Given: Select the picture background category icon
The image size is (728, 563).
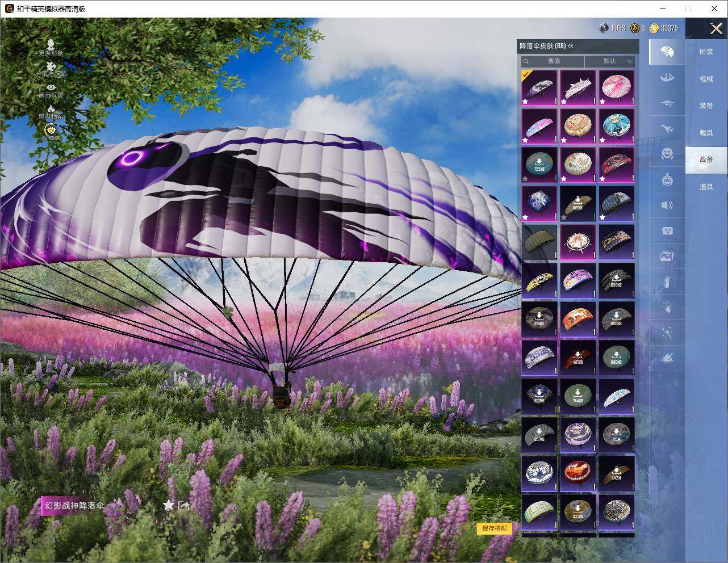Looking at the screenshot, I should click(667, 256).
